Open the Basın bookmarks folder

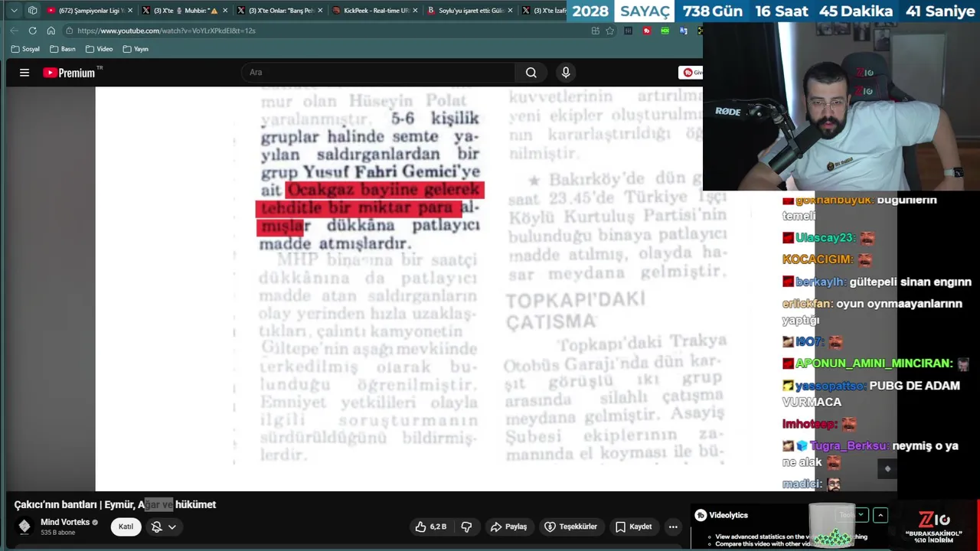pos(63,49)
